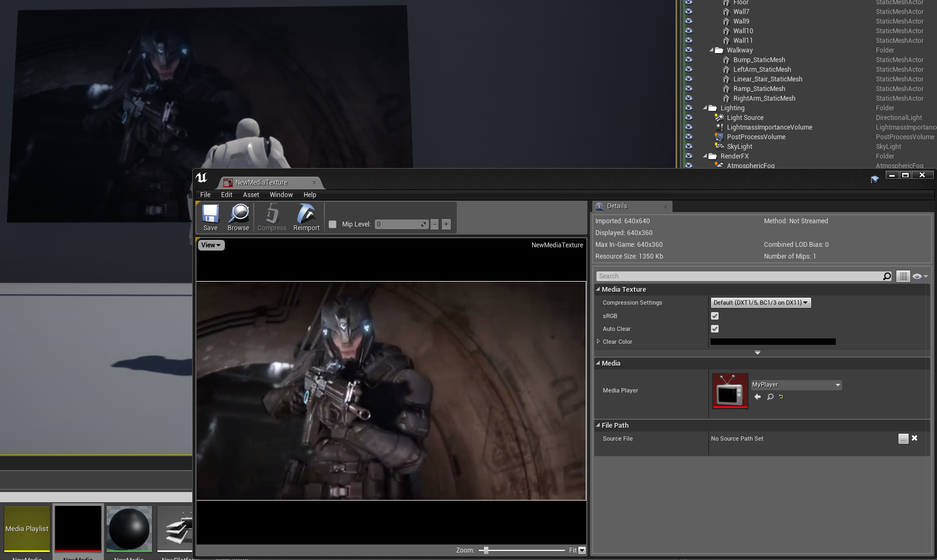Reset Media Player to default value
Screen dimensions: 937x560
(x=781, y=397)
